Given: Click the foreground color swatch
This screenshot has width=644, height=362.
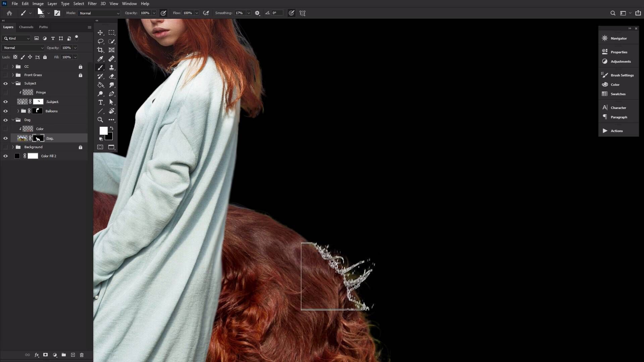Looking at the screenshot, I should pyautogui.click(x=103, y=131).
